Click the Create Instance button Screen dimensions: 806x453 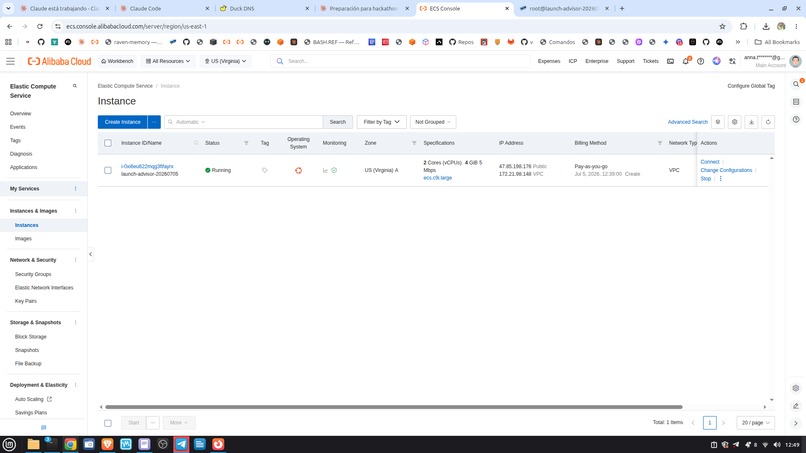pos(122,122)
